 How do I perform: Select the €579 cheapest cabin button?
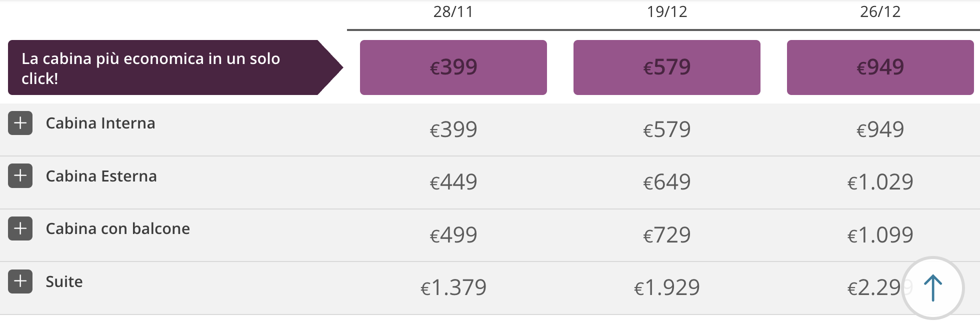point(667,66)
